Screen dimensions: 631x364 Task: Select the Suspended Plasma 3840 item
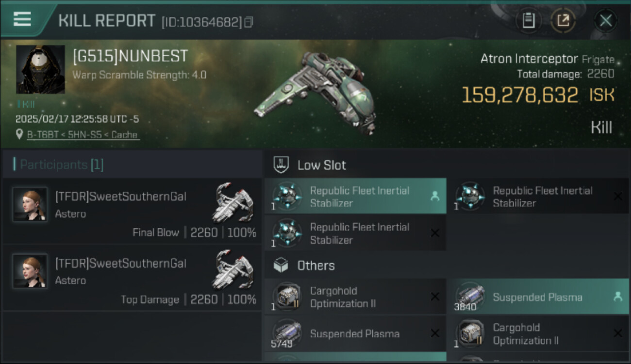tap(537, 297)
